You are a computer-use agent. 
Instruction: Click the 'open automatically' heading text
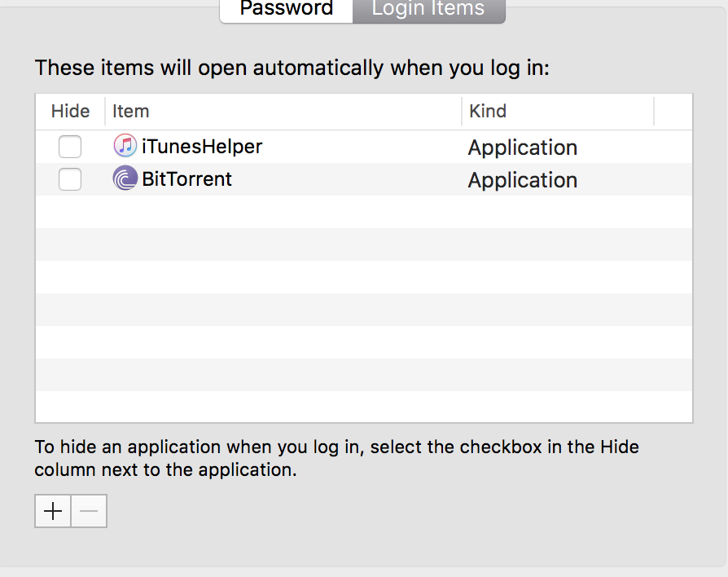click(292, 68)
